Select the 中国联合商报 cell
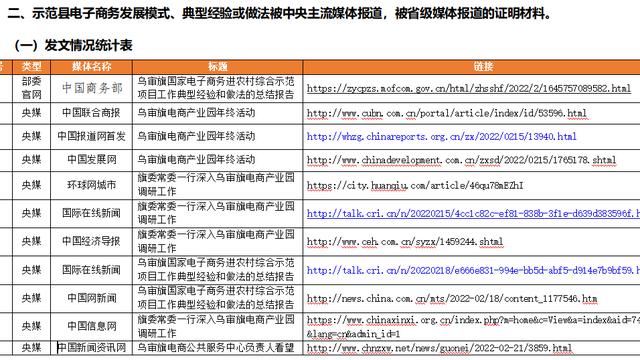Image resolution: width=640 pixels, height=360 pixels. pos(91,113)
